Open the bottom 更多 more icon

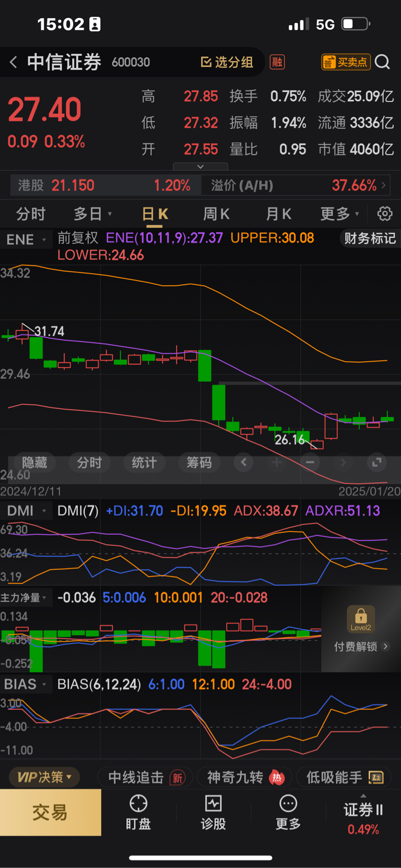pyautogui.click(x=288, y=813)
